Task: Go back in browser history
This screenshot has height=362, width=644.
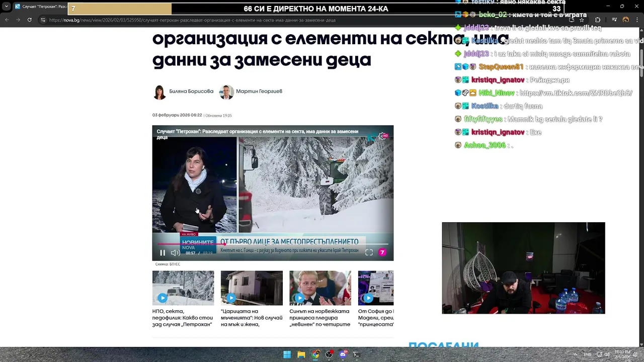Action: [7, 20]
